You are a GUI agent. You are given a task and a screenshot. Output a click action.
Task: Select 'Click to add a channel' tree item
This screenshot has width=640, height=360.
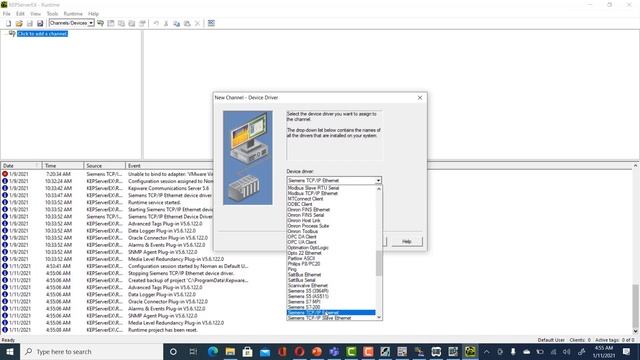click(x=42, y=33)
